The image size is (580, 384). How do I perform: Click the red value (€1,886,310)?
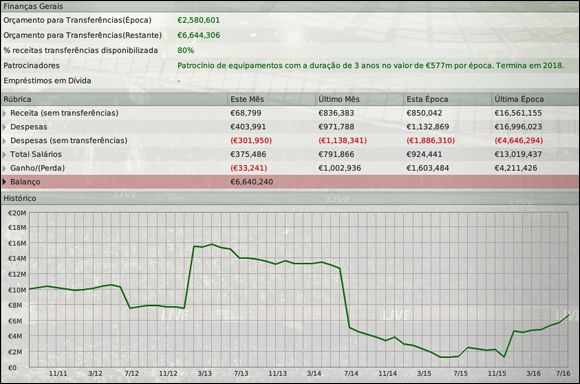431,141
